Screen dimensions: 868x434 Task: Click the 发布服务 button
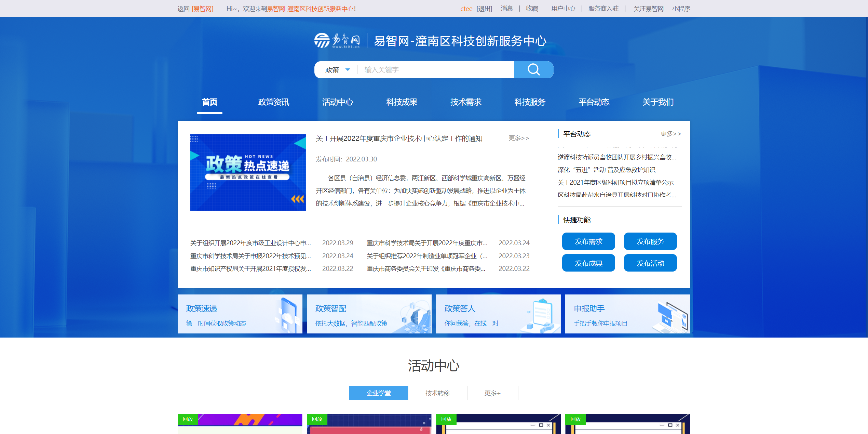(x=650, y=241)
